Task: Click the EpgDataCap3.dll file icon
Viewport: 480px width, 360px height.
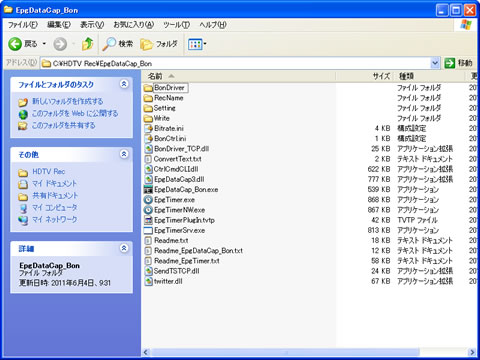Action: (148, 179)
